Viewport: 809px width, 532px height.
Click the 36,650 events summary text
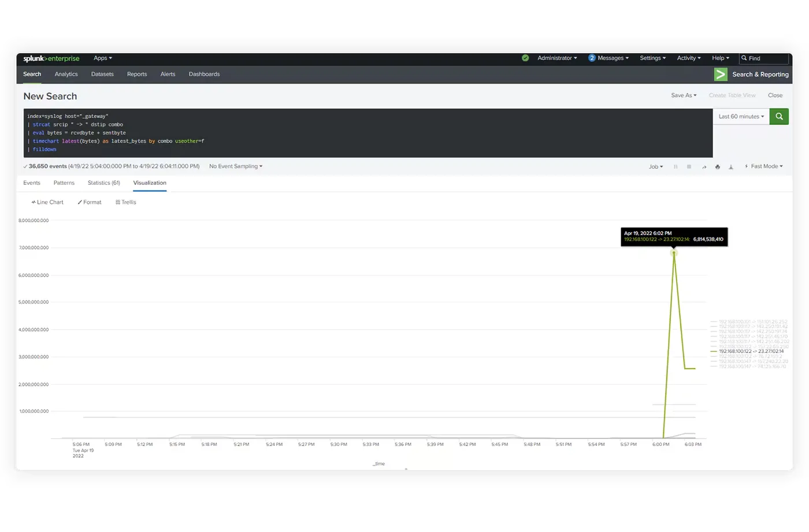tap(114, 166)
